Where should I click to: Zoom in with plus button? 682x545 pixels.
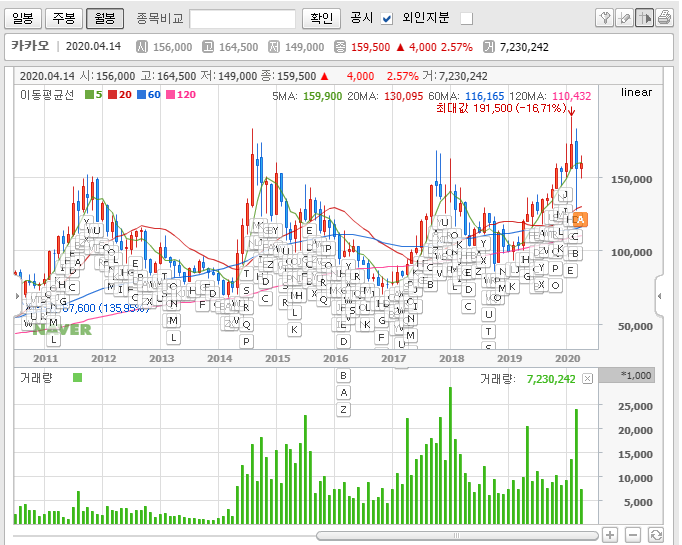tap(610, 535)
